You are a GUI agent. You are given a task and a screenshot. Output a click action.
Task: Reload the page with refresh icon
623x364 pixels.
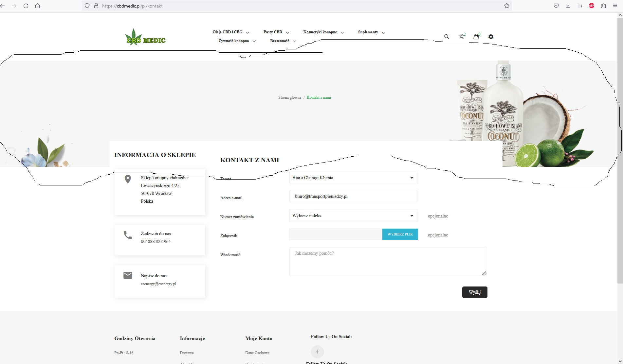26,6
